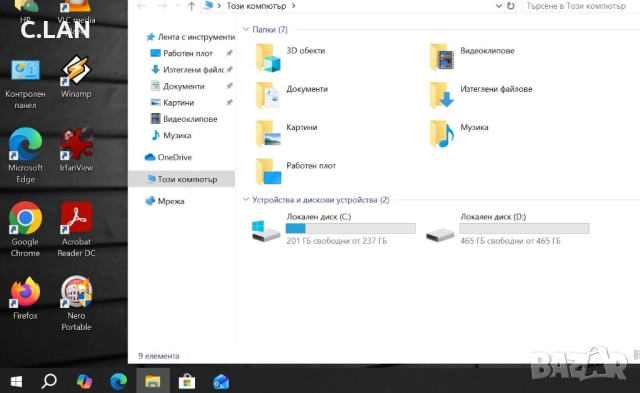
Task: Click the refresh button next to address bar
Action: 511,6
